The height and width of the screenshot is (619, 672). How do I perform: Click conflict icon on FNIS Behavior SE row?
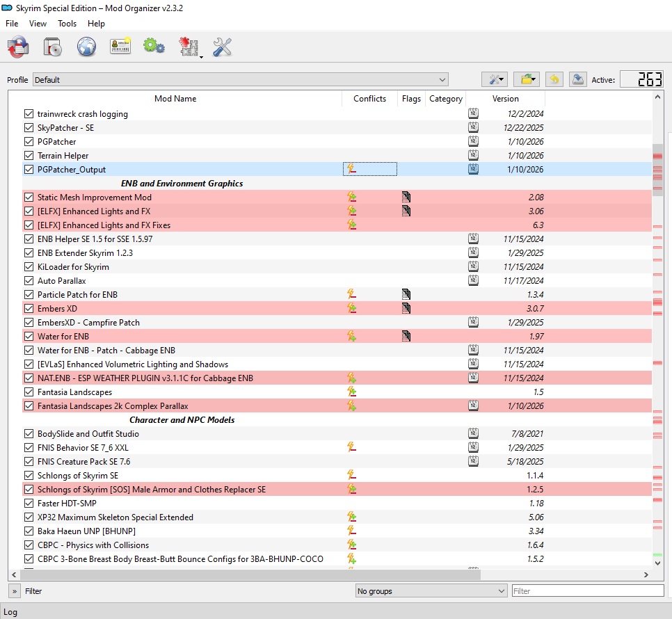point(351,447)
